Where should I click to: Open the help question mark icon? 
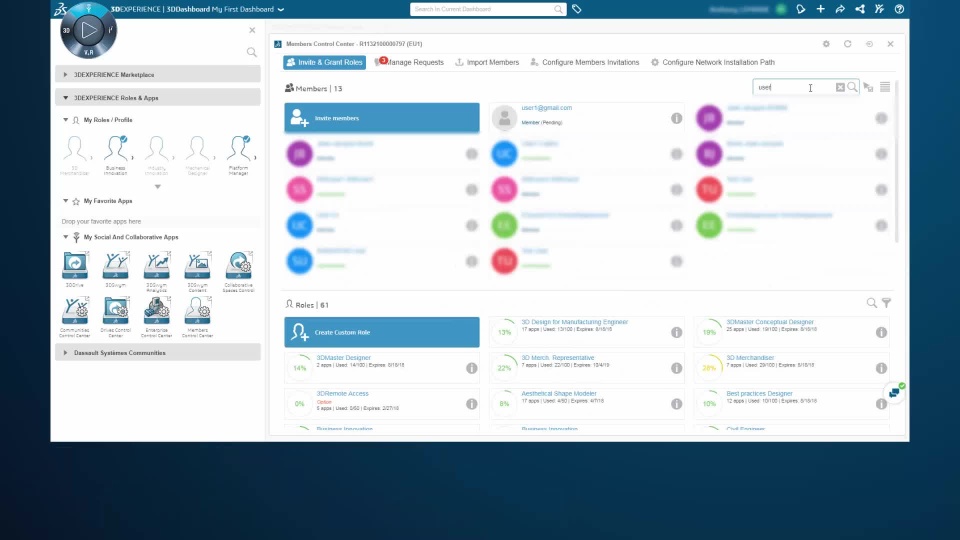(x=899, y=9)
